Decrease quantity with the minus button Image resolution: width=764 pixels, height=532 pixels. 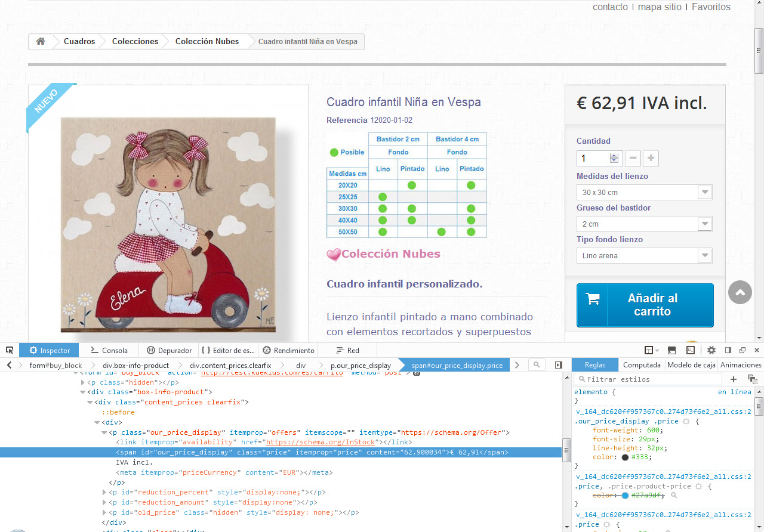coord(633,158)
